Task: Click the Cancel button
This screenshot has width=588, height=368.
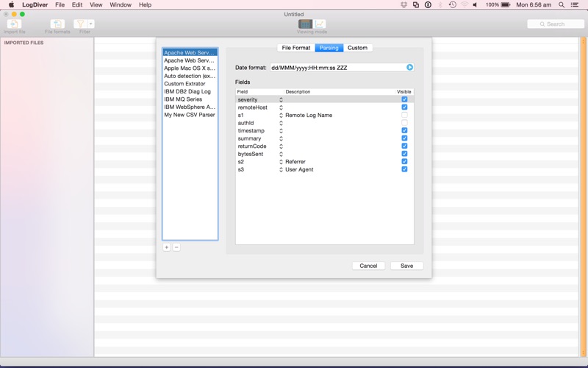Action: (x=368, y=266)
